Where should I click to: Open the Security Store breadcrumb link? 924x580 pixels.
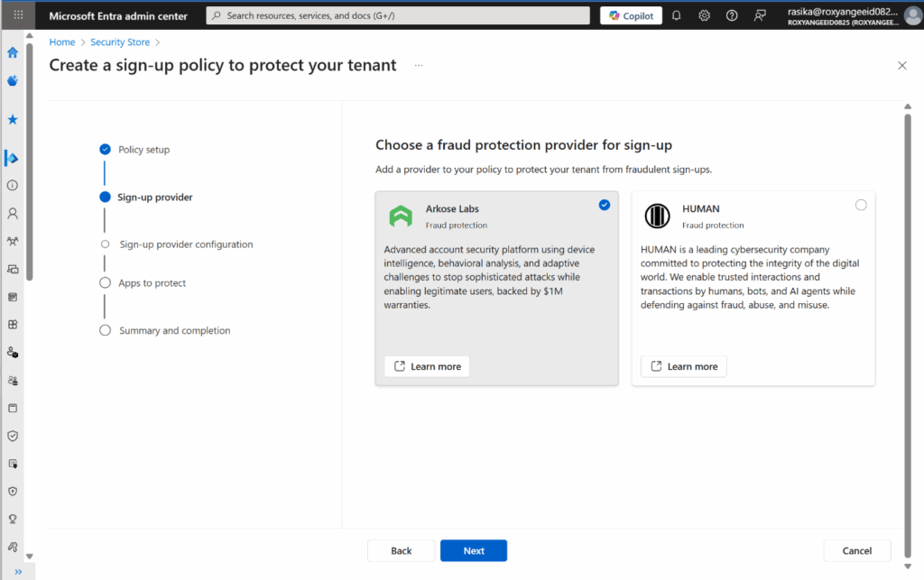tap(120, 41)
